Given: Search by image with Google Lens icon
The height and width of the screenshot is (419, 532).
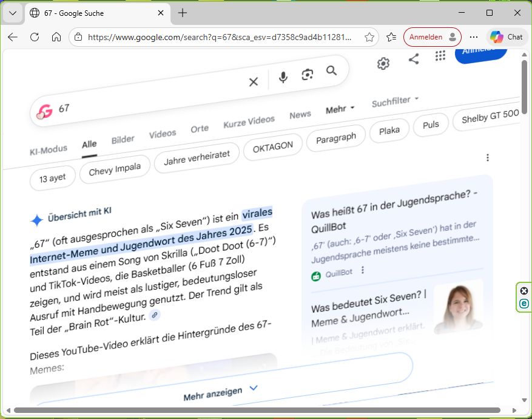Looking at the screenshot, I should [308, 74].
